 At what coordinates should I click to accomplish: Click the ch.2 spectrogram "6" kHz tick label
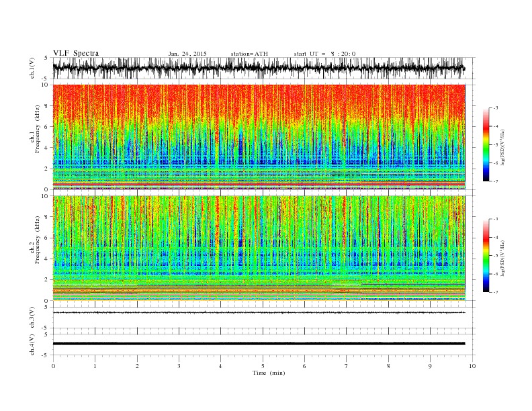pyautogui.click(x=47, y=238)
